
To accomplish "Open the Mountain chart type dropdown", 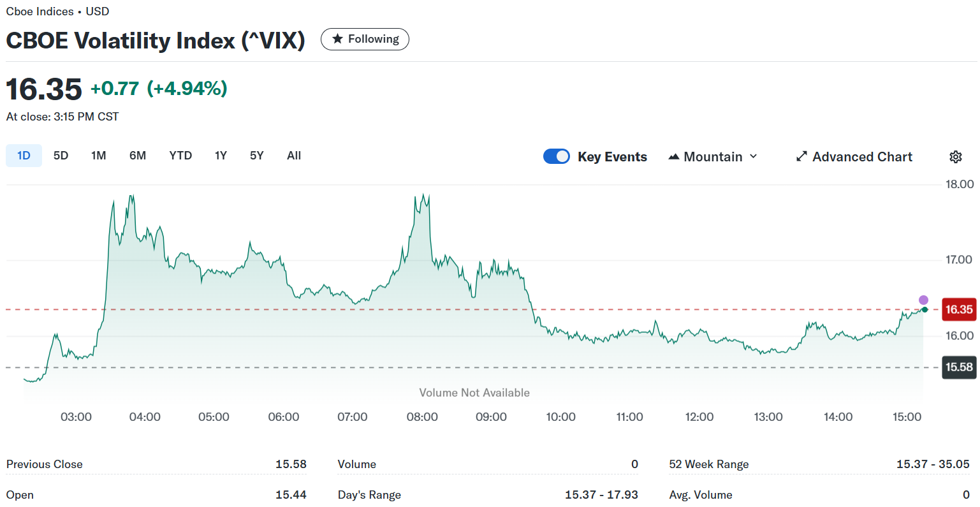I will pos(713,157).
